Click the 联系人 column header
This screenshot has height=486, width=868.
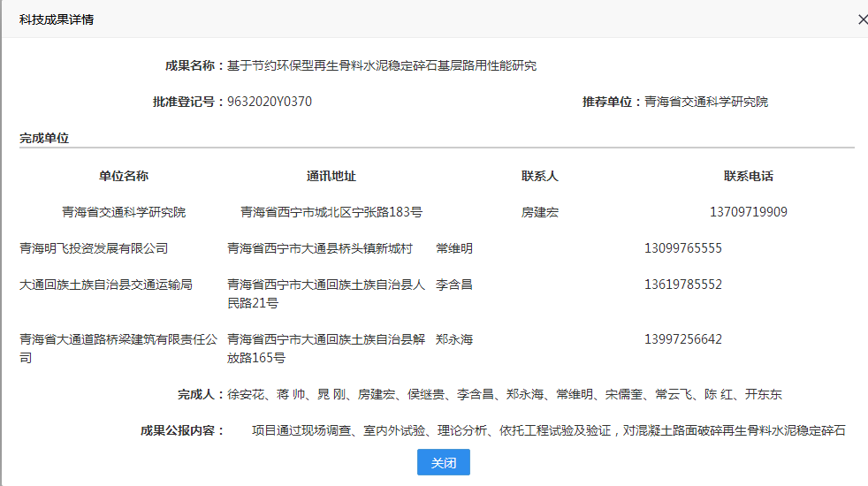tap(540, 176)
